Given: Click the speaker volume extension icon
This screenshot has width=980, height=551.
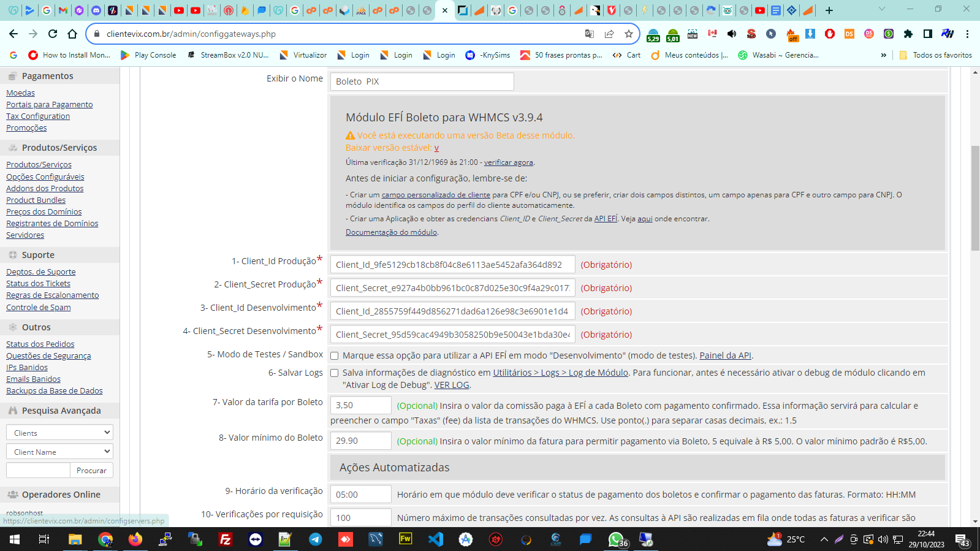Looking at the screenshot, I should tap(732, 34).
